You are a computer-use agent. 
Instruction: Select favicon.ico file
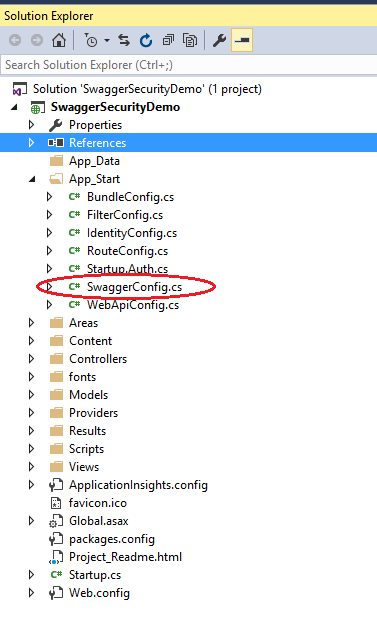[x=98, y=503]
